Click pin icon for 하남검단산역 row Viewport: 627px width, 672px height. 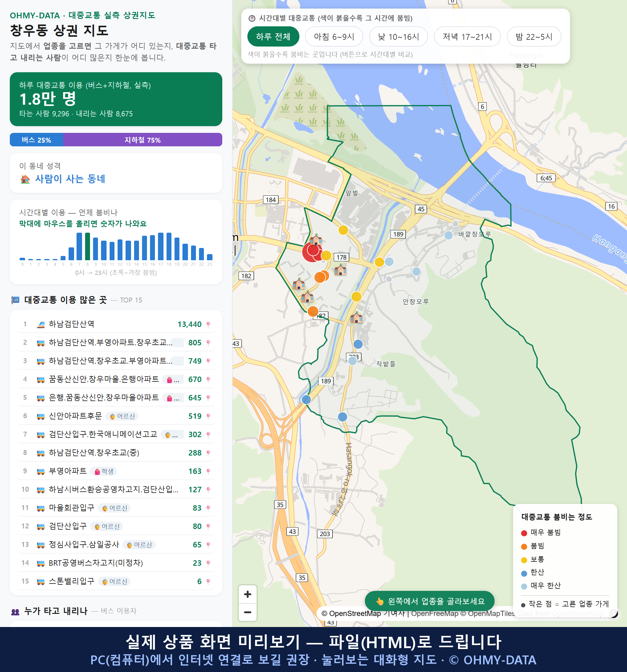208,324
